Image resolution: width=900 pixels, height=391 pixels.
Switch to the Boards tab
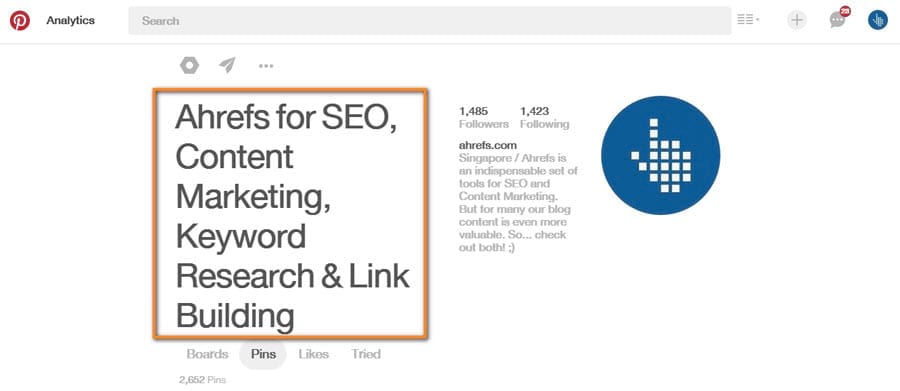click(x=207, y=354)
